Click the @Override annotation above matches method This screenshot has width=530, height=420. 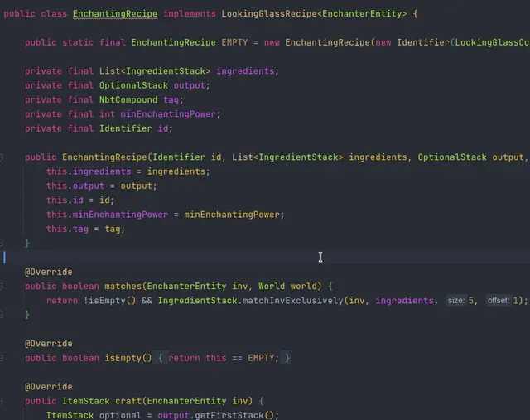(x=49, y=273)
